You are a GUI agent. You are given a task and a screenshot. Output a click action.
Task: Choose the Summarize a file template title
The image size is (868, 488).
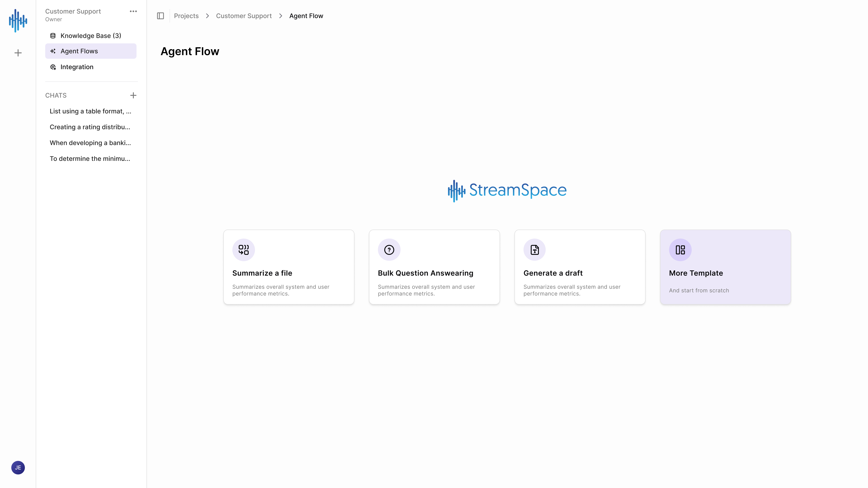coord(262,273)
